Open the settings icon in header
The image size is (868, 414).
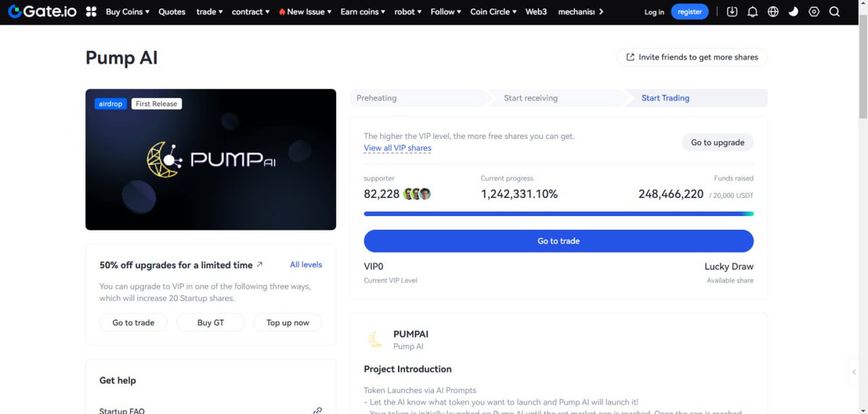[x=814, y=12]
